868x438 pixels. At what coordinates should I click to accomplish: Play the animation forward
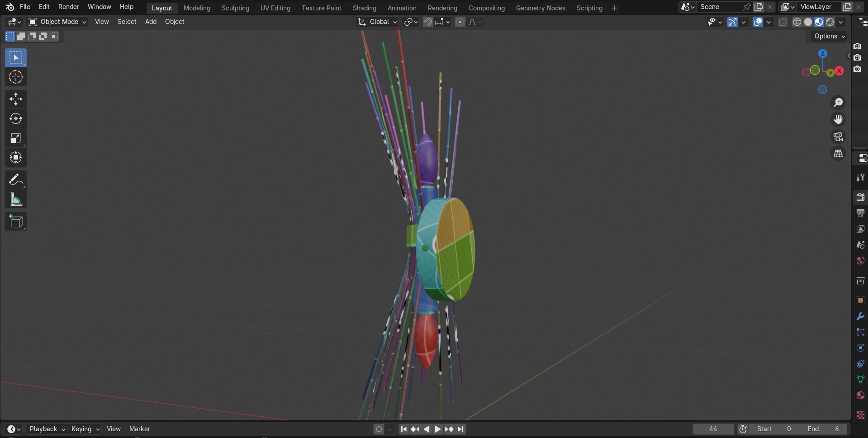tap(437, 429)
